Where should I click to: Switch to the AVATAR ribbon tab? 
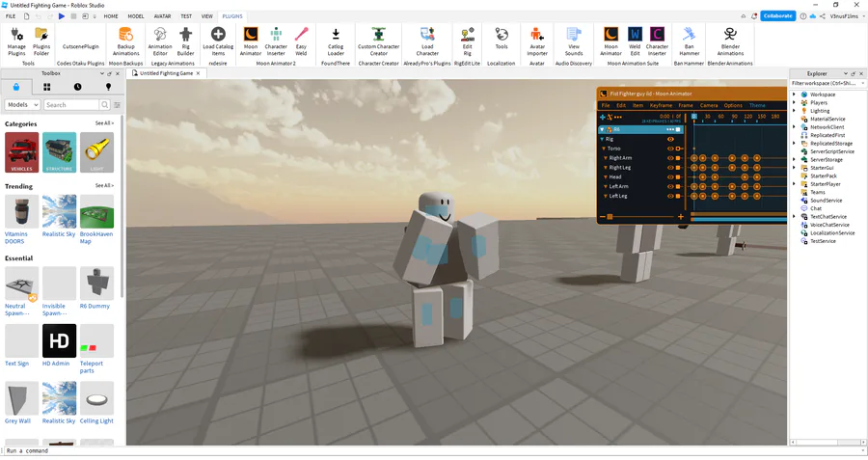pyautogui.click(x=162, y=16)
